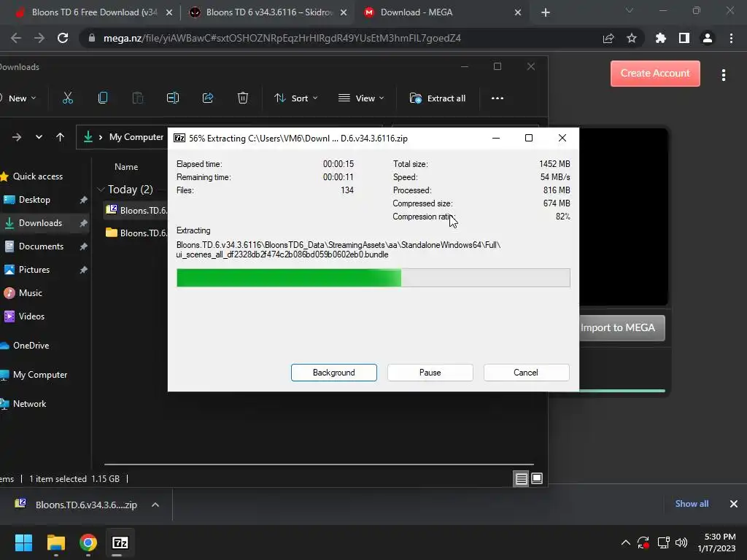
Task: Click the 7z icon in dialog title bar
Action: (x=179, y=138)
